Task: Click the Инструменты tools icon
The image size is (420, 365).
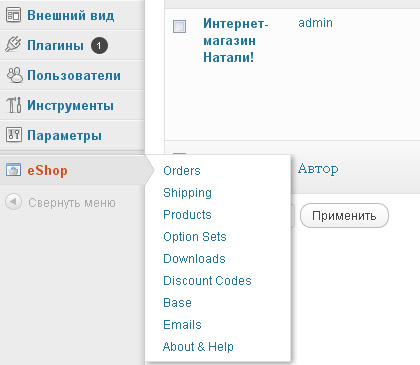Action: [14, 105]
